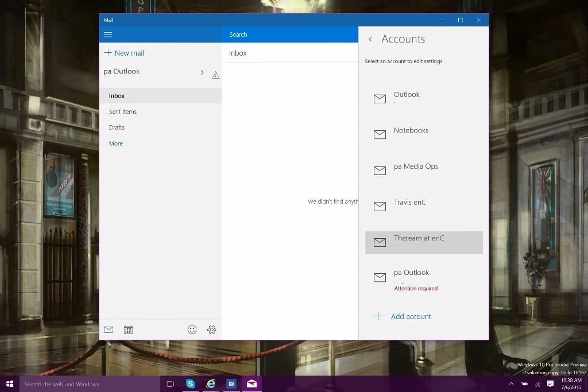
Task: Open Outlook app from the taskbar
Action: point(231,384)
